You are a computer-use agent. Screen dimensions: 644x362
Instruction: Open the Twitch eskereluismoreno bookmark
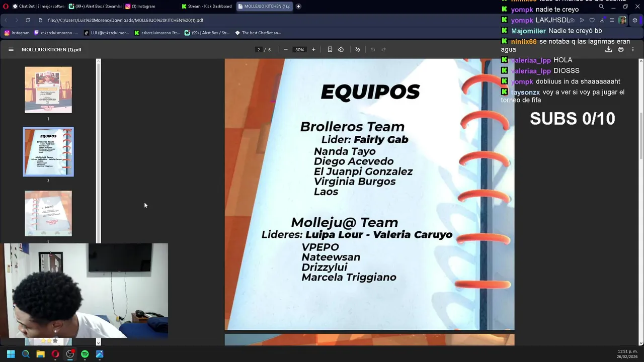click(56, 33)
